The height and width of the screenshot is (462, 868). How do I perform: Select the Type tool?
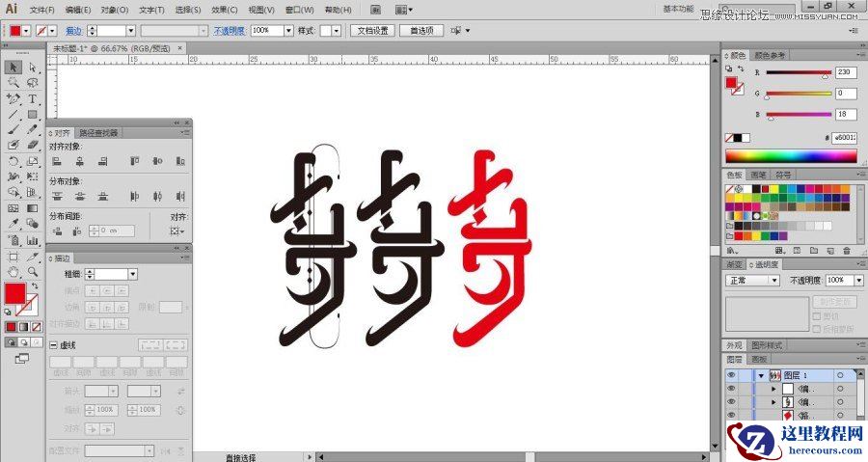point(32,98)
